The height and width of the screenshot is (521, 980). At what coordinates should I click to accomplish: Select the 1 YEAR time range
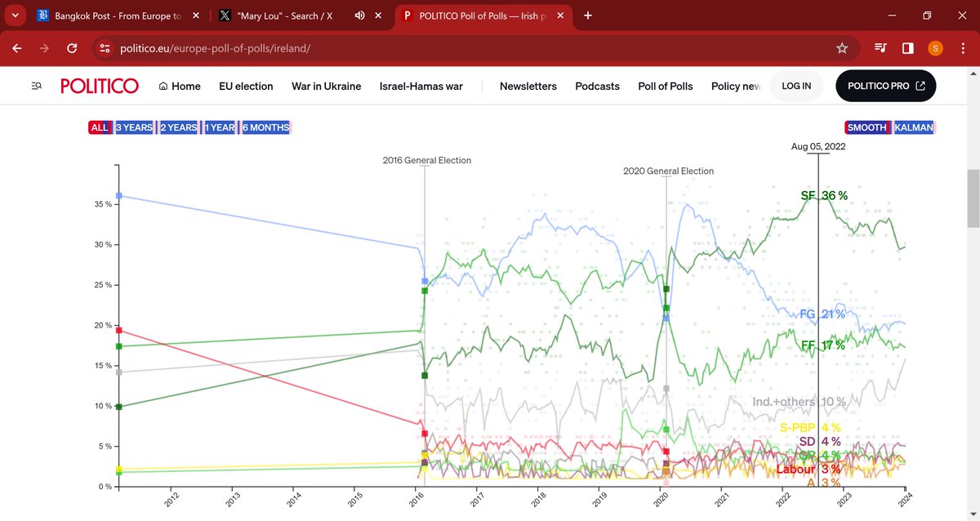point(220,127)
